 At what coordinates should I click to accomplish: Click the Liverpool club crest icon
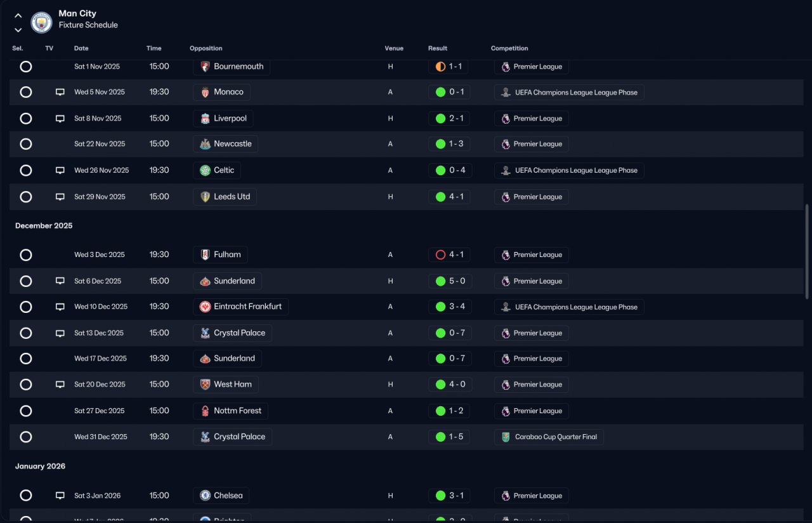coord(205,119)
